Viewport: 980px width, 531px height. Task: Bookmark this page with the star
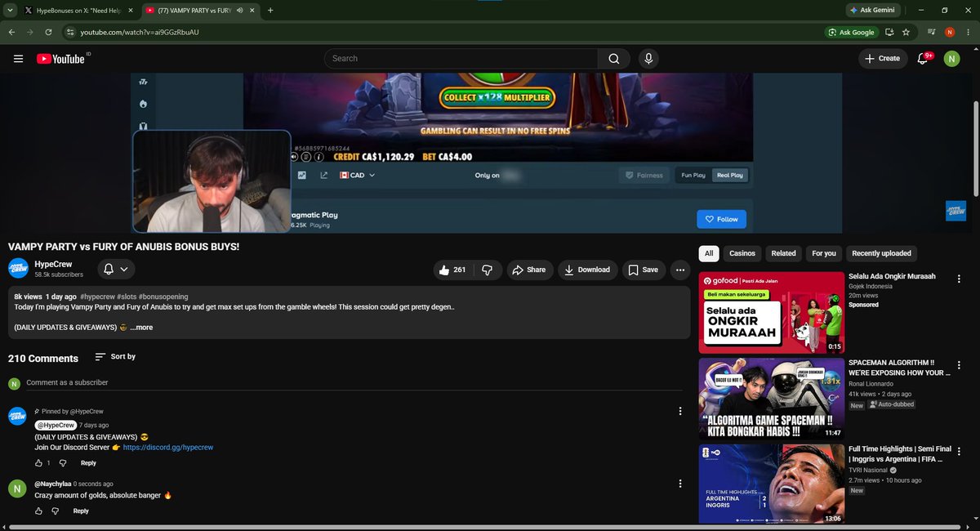[x=906, y=32]
